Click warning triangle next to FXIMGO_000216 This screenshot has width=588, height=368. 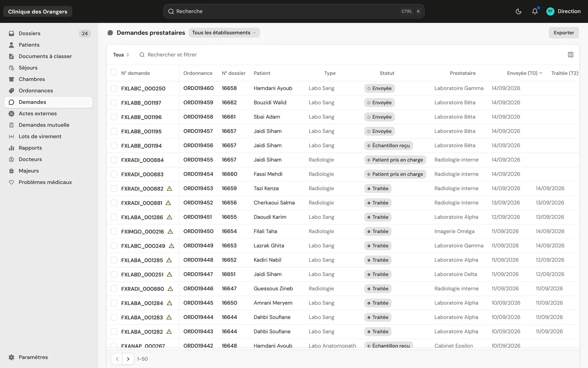click(x=170, y=231)
